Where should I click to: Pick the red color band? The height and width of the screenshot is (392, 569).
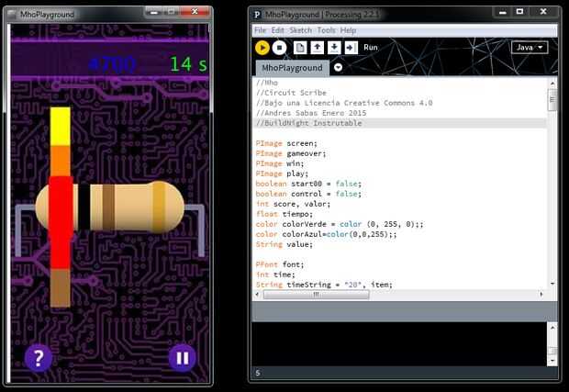click(61, 223)
